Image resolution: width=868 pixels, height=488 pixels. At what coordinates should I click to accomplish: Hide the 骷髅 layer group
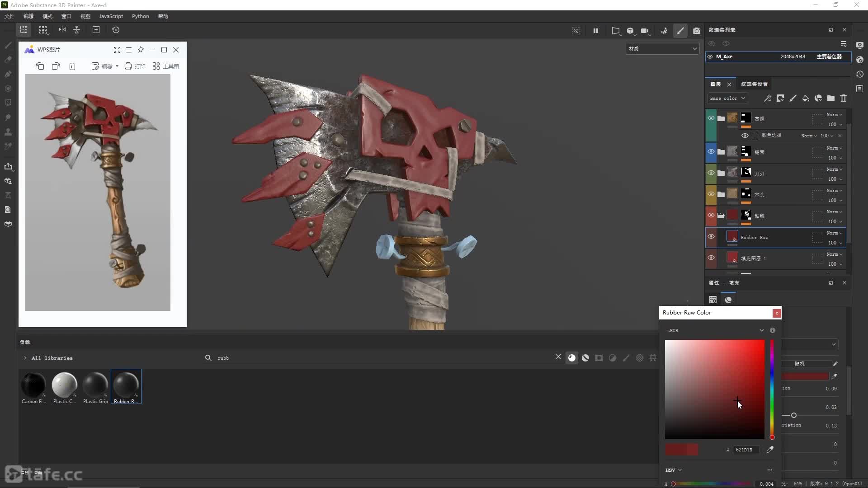[x=711, y=215]
